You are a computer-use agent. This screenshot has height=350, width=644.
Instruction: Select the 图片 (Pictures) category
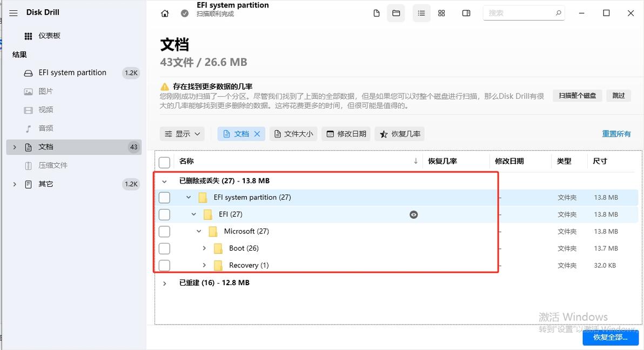coord(46,91)
